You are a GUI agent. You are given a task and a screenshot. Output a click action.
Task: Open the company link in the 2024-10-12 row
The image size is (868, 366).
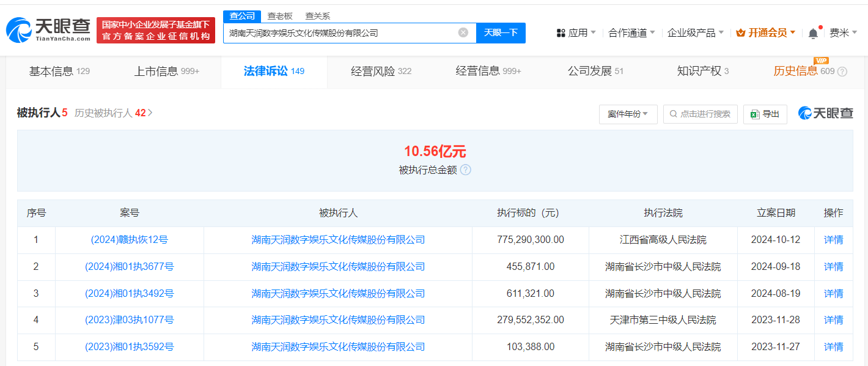pyautogui.click(x=338, y=240)
